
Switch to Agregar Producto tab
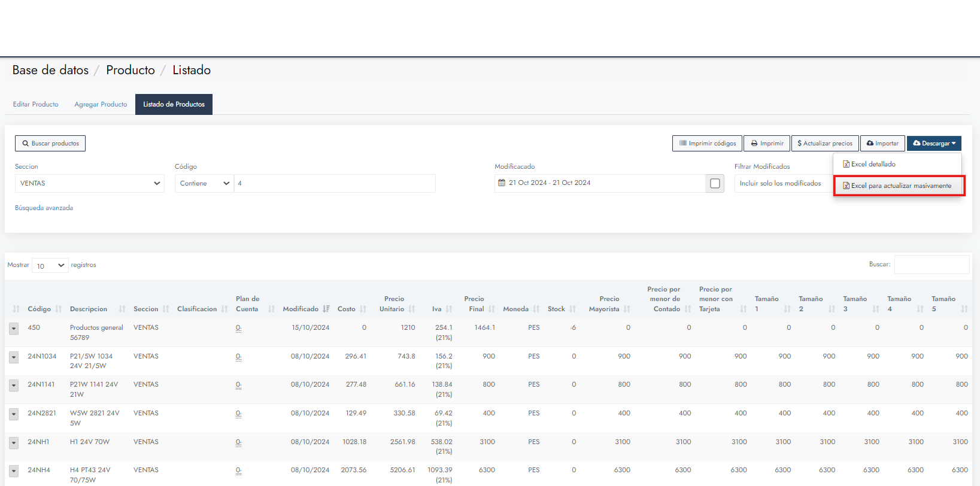coord(101,104)
